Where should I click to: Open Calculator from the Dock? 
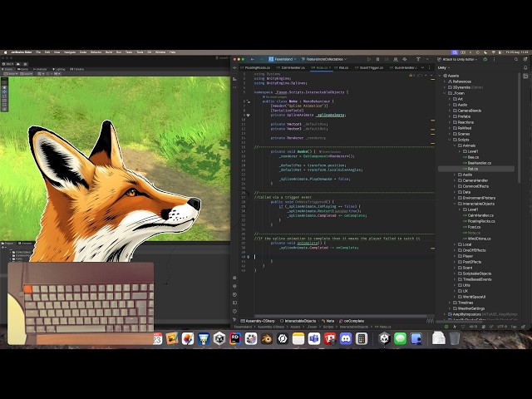coord(362,338)
